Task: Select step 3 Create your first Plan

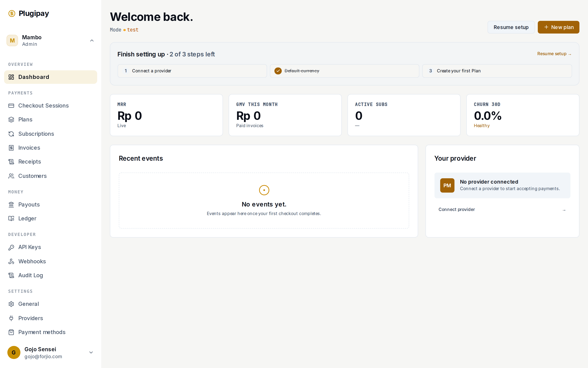Action: 497,71
